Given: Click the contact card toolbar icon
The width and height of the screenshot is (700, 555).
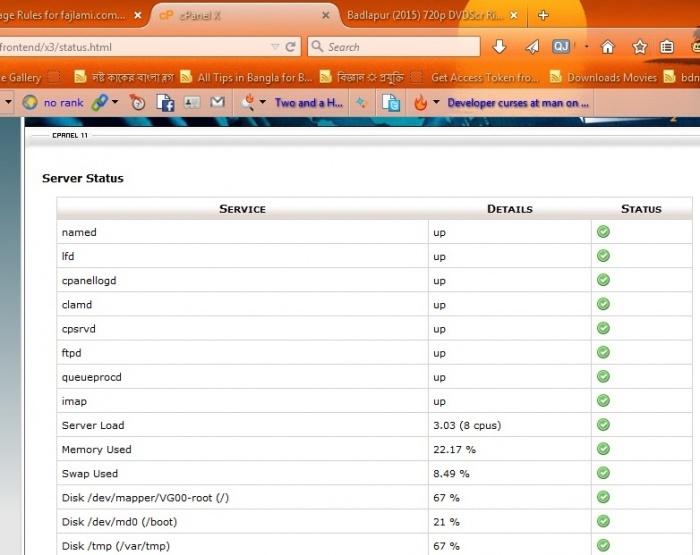Looking at the screenshot, I should click(192, 103).
